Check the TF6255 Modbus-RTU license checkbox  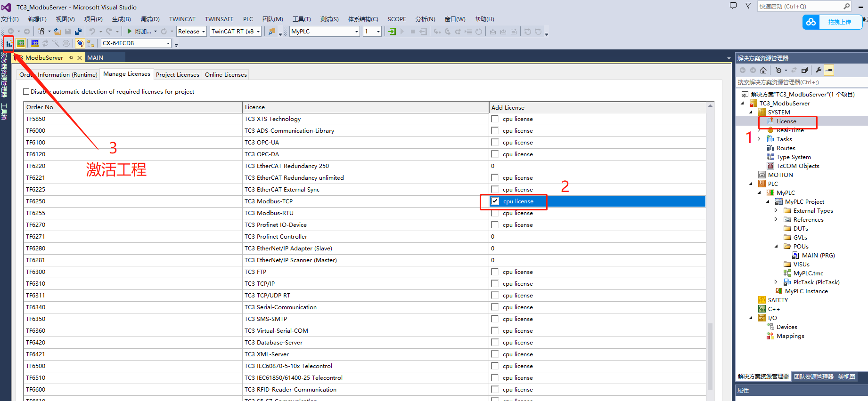tap(495, 213)
